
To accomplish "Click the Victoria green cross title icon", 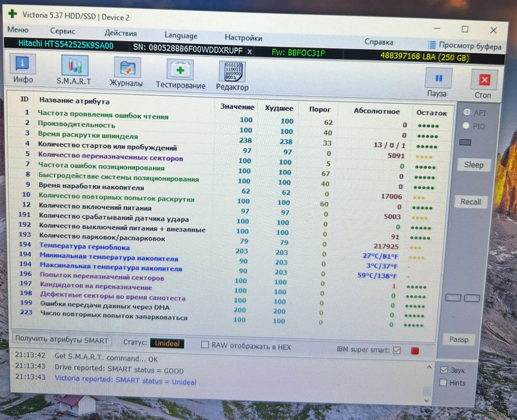I will [x=12, y=13].
